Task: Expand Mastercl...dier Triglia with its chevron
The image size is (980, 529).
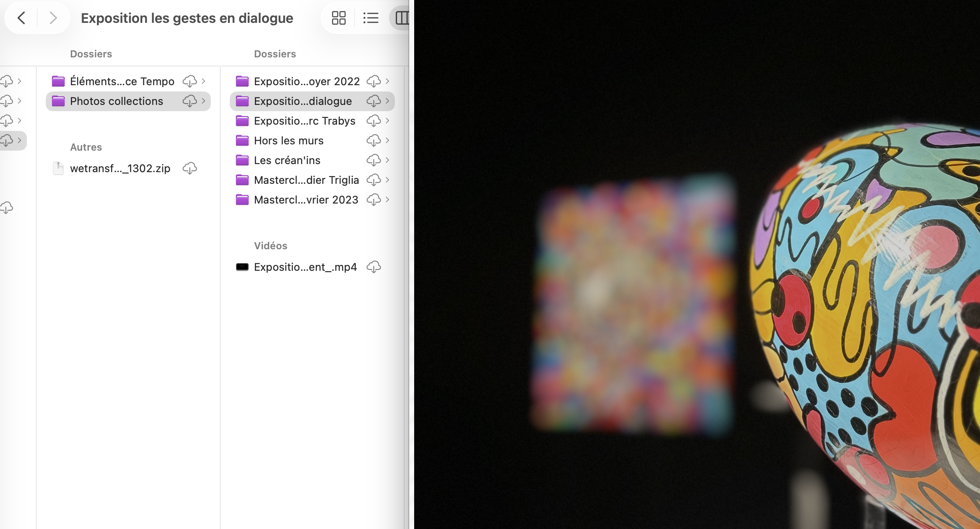Action: [388, 180]
